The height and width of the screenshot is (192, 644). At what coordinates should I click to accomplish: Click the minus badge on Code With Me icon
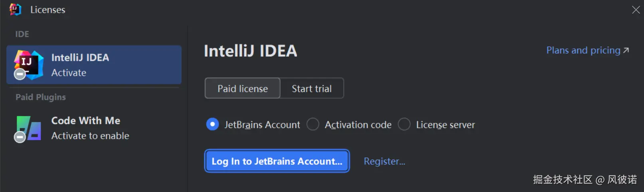tap(20, 137)
